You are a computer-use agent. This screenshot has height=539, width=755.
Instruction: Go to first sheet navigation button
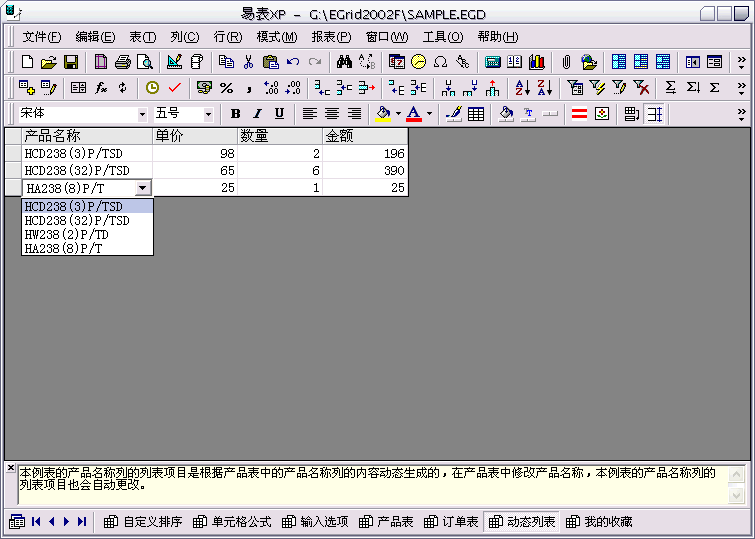36,522
